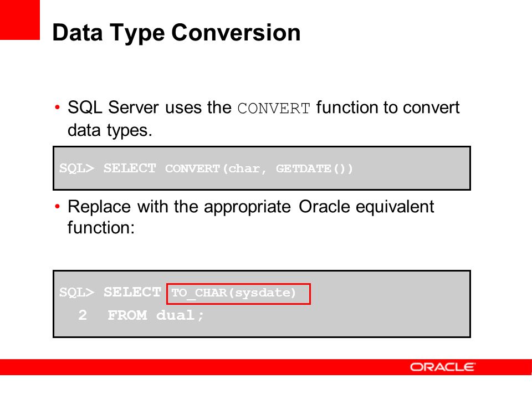Select the Data Type Conversion title
This screenshot has height=399, width=532.
(x=176, y=33)
